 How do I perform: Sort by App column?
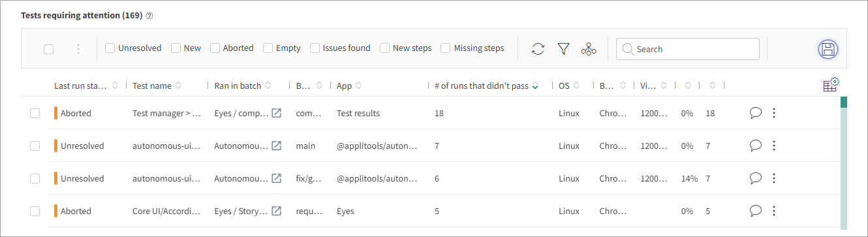[358, 86]
